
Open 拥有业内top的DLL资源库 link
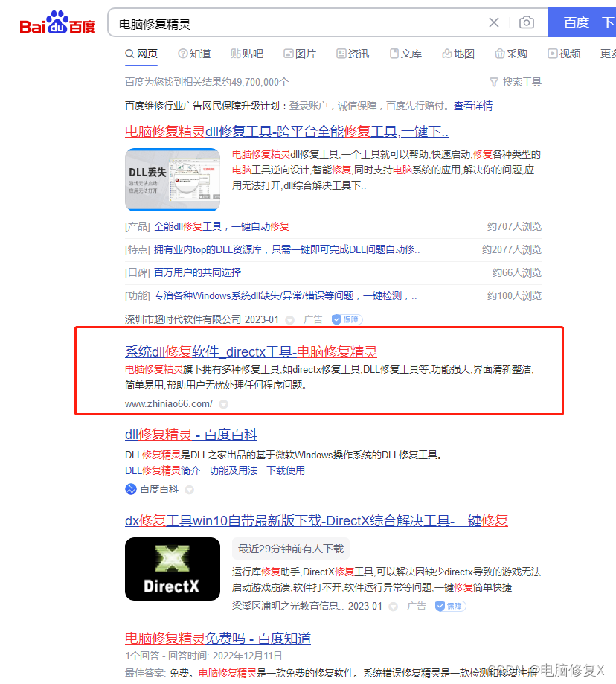pyautogui.click(x=286, y=249)
